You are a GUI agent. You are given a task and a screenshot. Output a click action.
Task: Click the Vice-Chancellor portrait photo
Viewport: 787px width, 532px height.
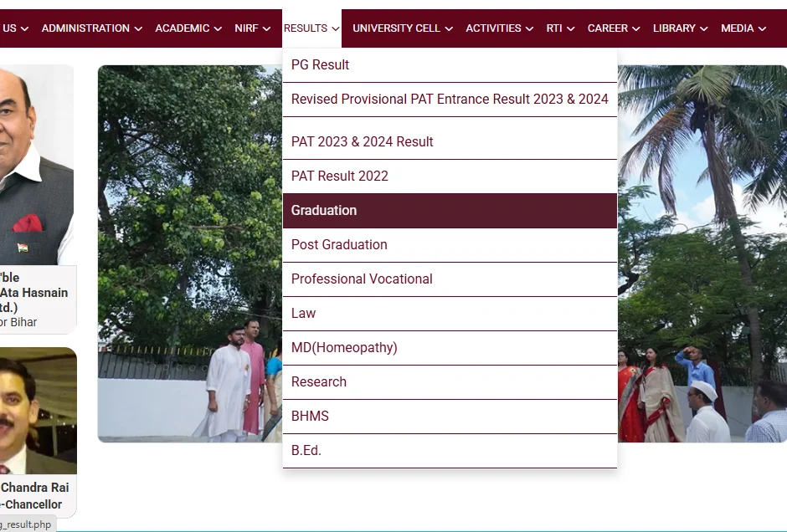click(39, 411)
